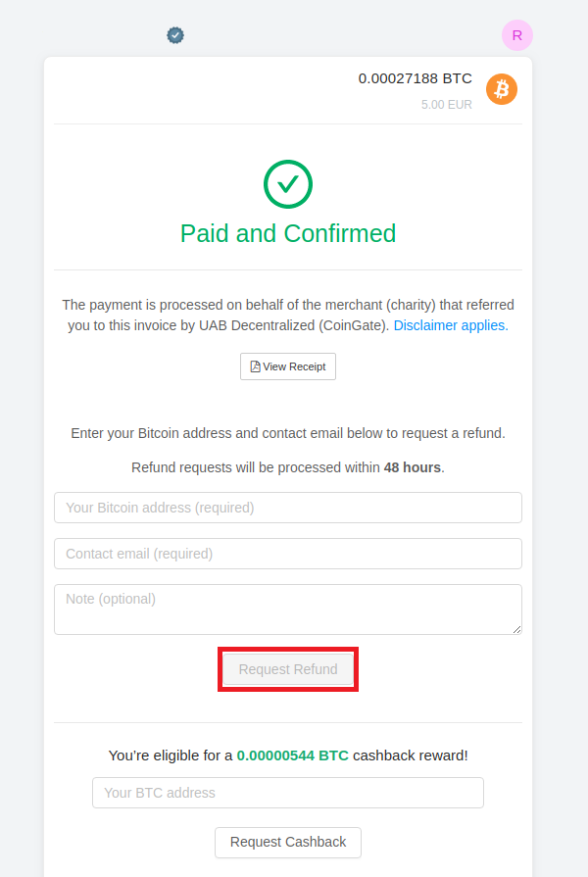Click the bold 48 hours text
The width and height of the screenshot is (588, 877).
point(413,467)
